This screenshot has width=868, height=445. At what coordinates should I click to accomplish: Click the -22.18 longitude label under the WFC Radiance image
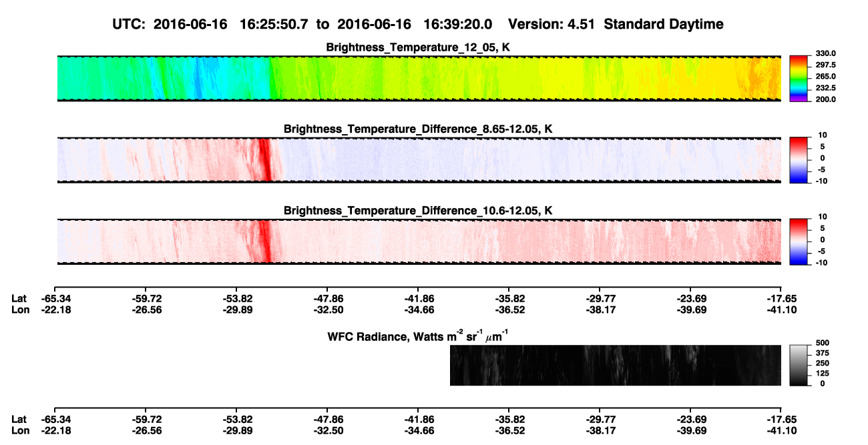[x=55, y=430]
